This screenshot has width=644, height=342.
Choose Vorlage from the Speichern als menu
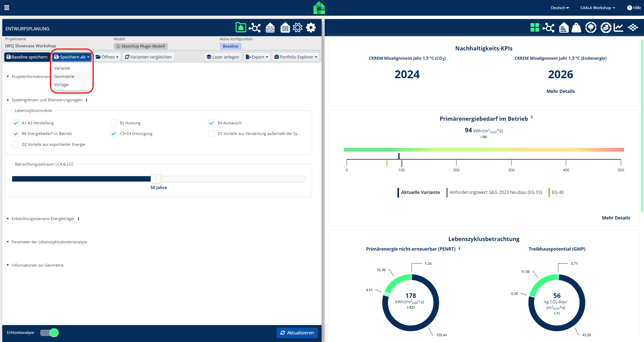(x=61, y=85)
